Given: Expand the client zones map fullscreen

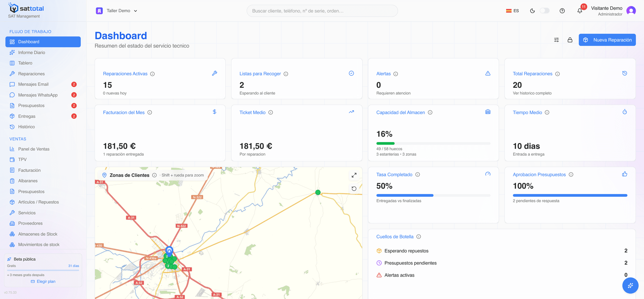Looking at the screenshot, I should [354, 175].
